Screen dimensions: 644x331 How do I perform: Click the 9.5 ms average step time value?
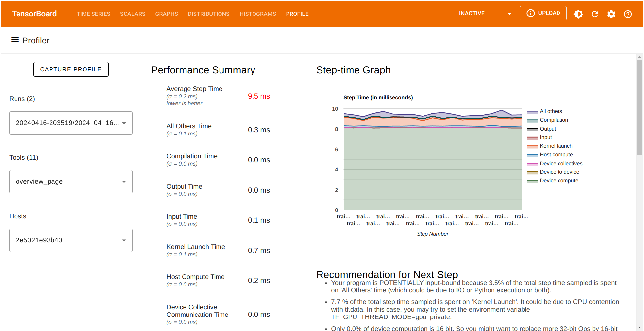coord(259,96)
